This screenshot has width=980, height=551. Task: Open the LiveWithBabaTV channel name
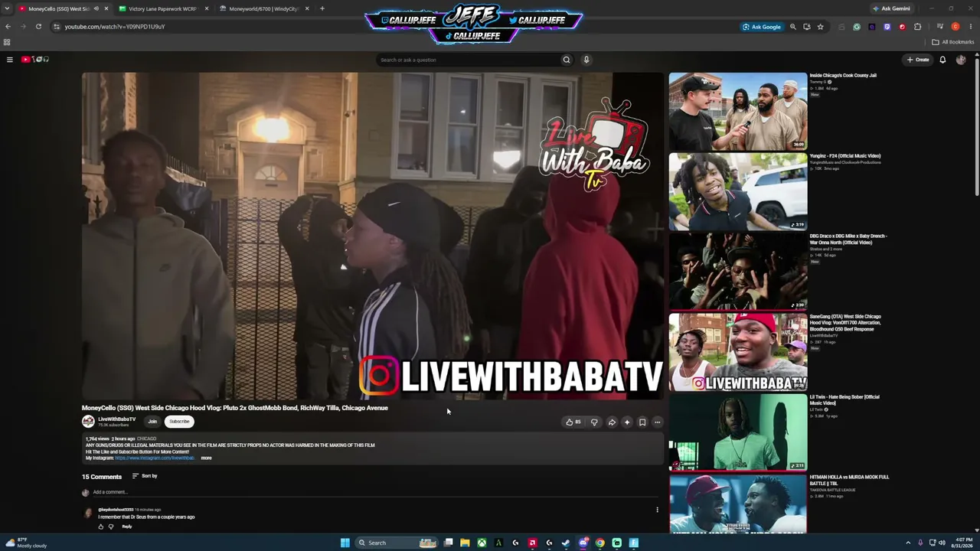tap(116, 419)
